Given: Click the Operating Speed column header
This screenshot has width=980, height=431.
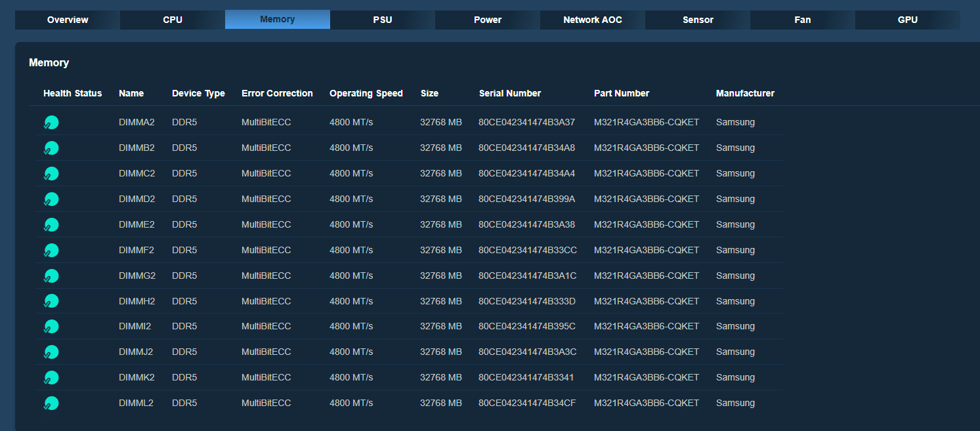Looking at the screenshot, I should coord(366,93).
